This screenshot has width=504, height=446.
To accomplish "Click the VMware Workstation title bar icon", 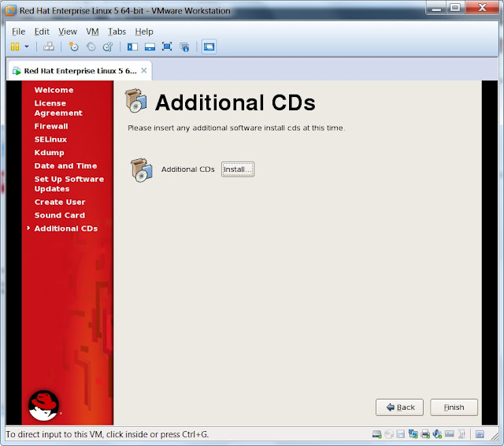I will (10, 10).
